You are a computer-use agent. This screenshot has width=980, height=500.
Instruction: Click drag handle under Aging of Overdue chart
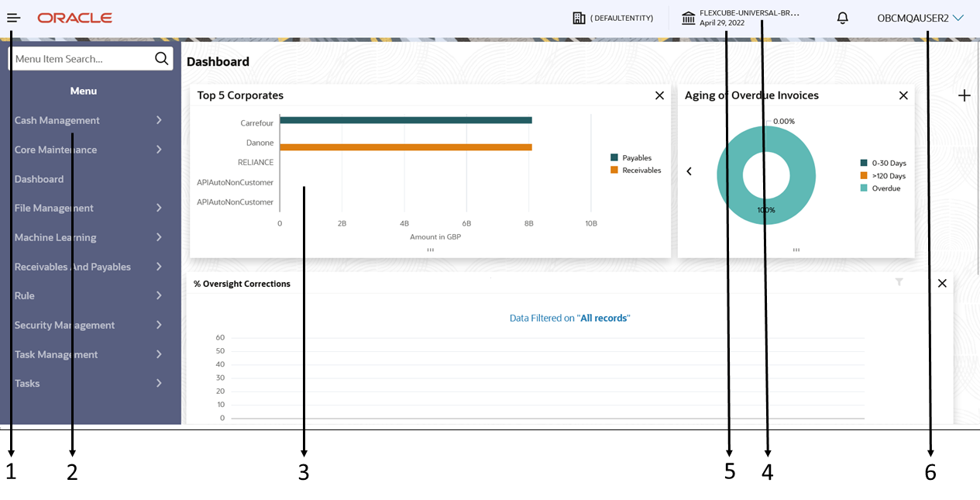[796, 250]
